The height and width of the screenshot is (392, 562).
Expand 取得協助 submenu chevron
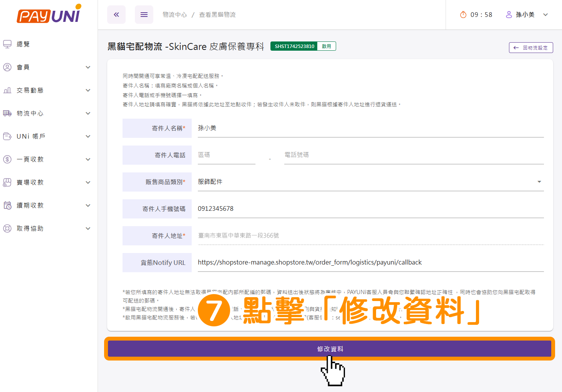point(88,228)
